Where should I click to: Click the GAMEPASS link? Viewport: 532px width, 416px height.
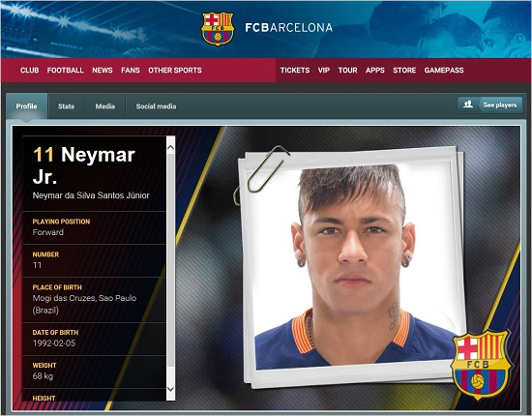[x=444, y=71]
